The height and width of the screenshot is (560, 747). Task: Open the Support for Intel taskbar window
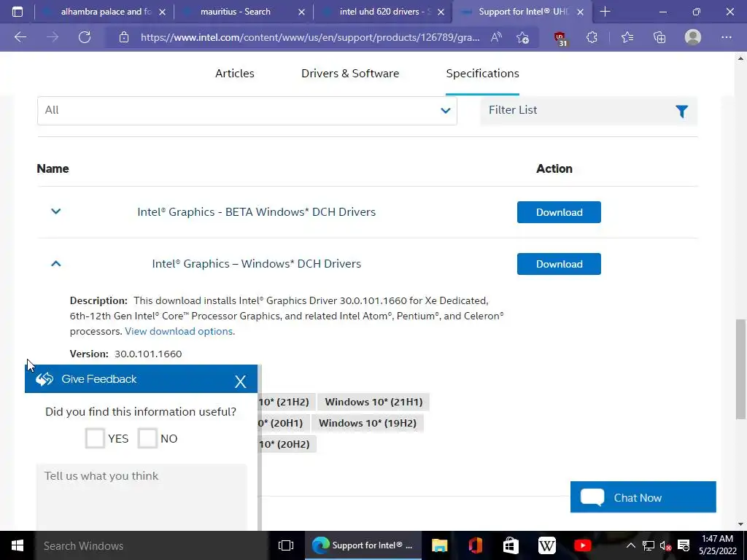click(363, 545)
